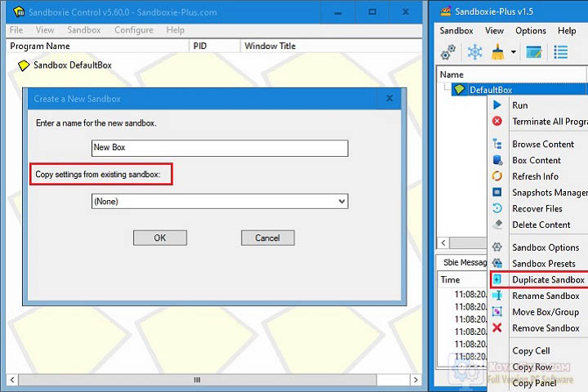Select Browse Content from the context menu
The height and width of the screenshot is (392, 588).
click(x=538, y=144)
